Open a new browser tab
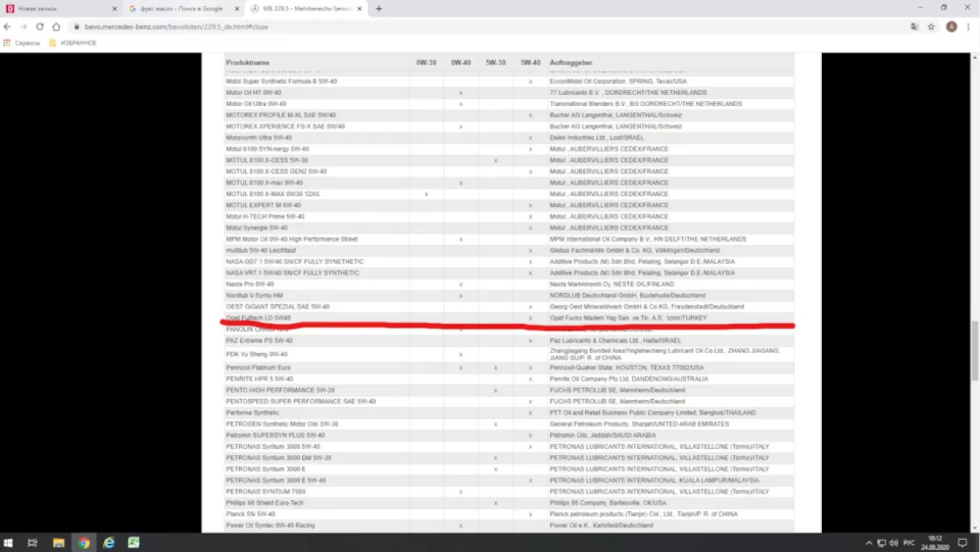The height and width of the screenshot is (552, 980). pos(379,9)
